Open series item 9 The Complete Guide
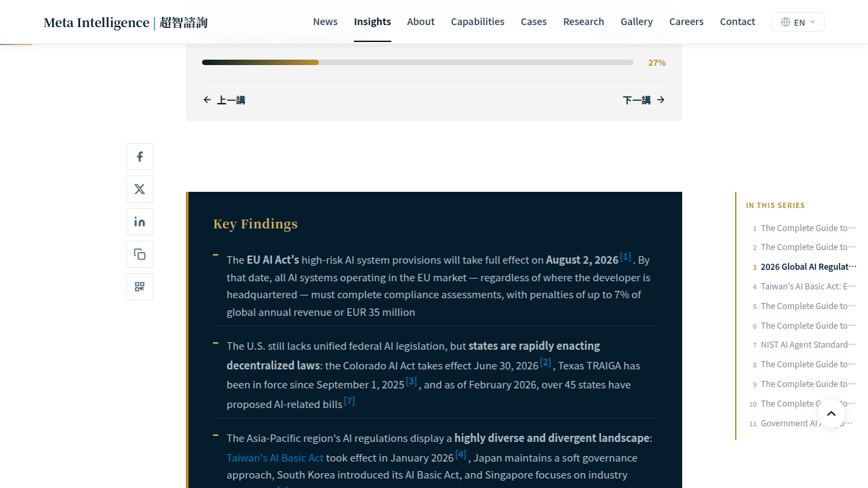Image resolution: width=868 pixels, height=488 pixels. (803, 384)
